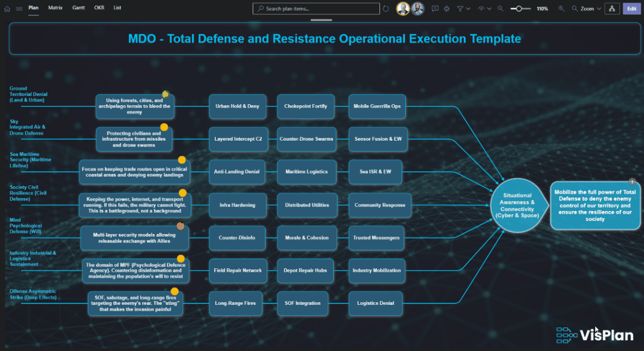Go to the home icon
The width and height of the screenshot is (644, 351).
click(x=7, y=9)
